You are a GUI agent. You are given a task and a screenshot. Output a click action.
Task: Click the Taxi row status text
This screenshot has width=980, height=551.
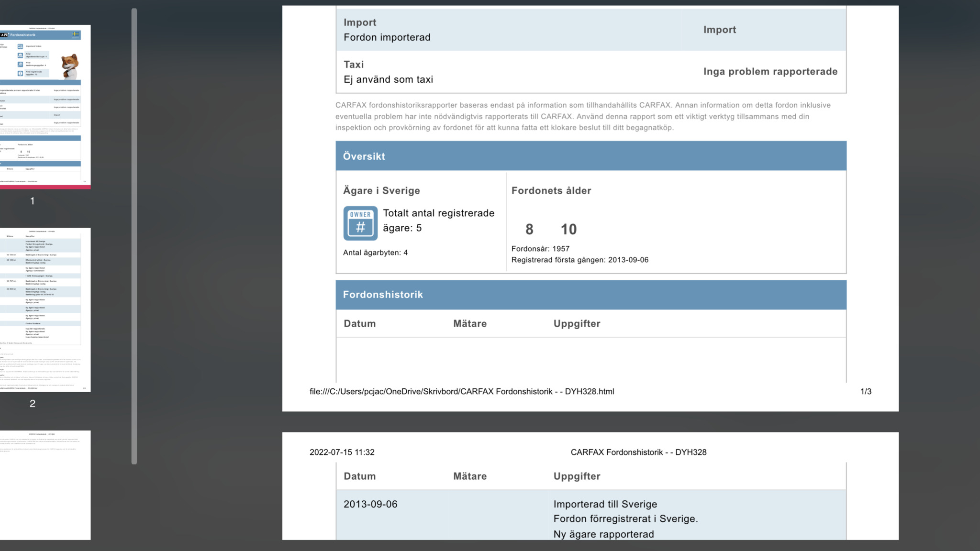[770, 72]
